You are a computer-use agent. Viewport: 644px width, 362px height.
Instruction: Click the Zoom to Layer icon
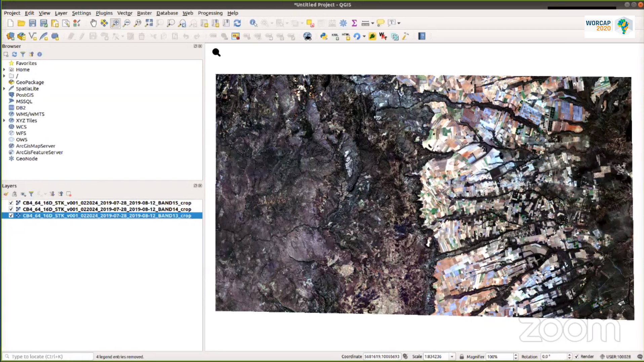171,23
